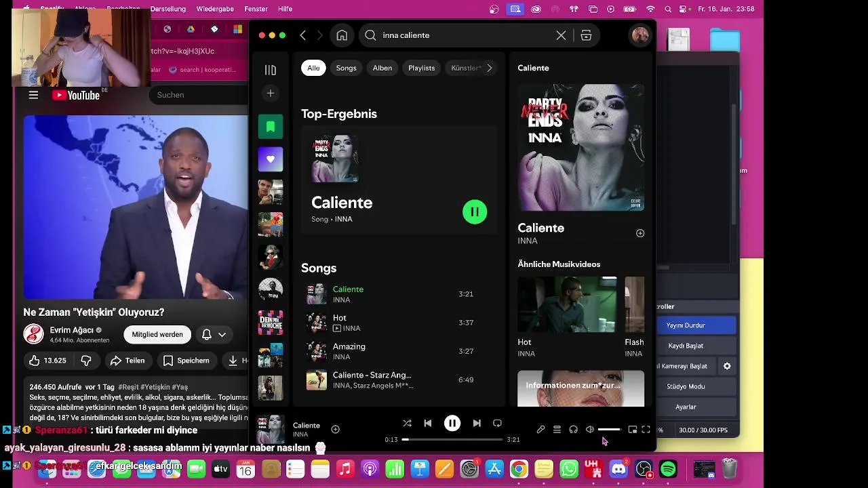The height and width of the screenshot is (488, 868).
Task: Open the Party Never Ends cover in right panel
Action: coord(581,147)
